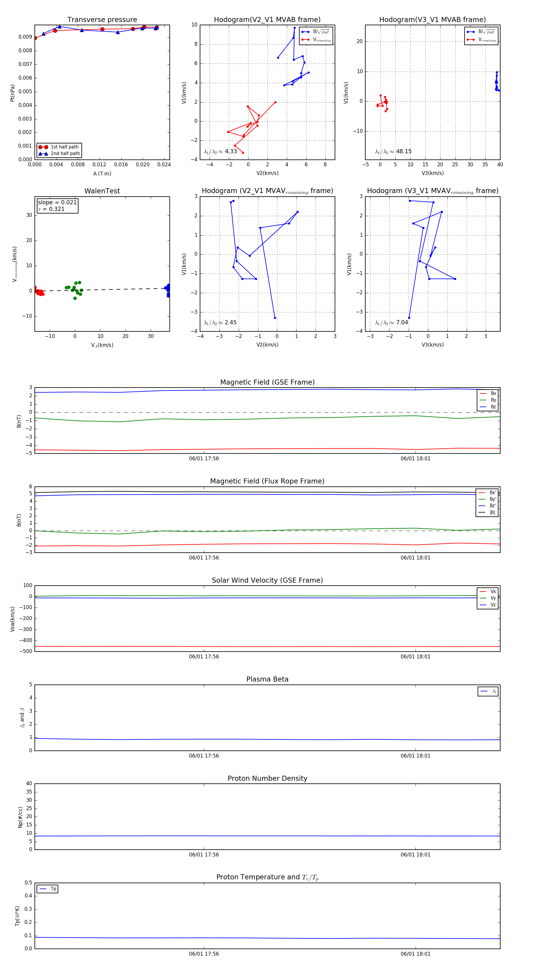Click the Transverse pressure plot title
535x980 pixels.
[102, 20]
